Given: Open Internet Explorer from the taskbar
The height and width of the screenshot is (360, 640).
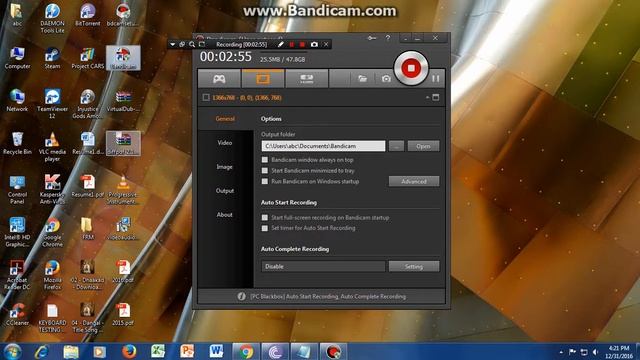Looking at the screenshot, I should [41, 351].
